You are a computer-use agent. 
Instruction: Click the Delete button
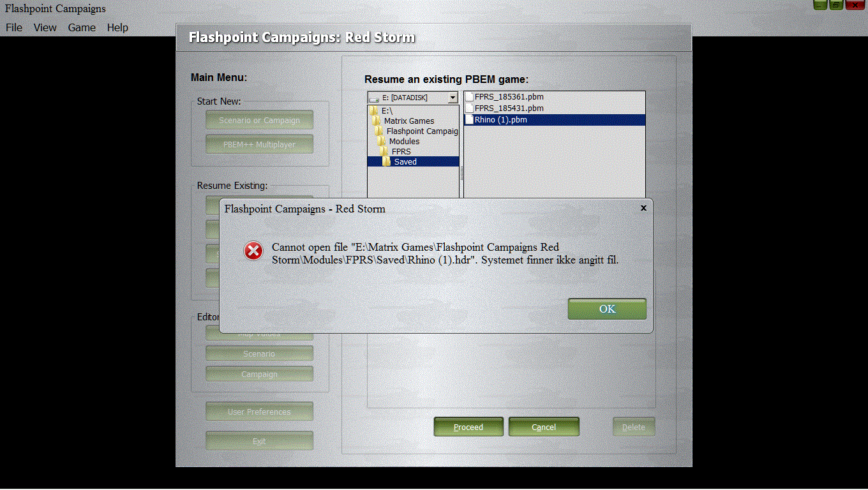(634, 427)
